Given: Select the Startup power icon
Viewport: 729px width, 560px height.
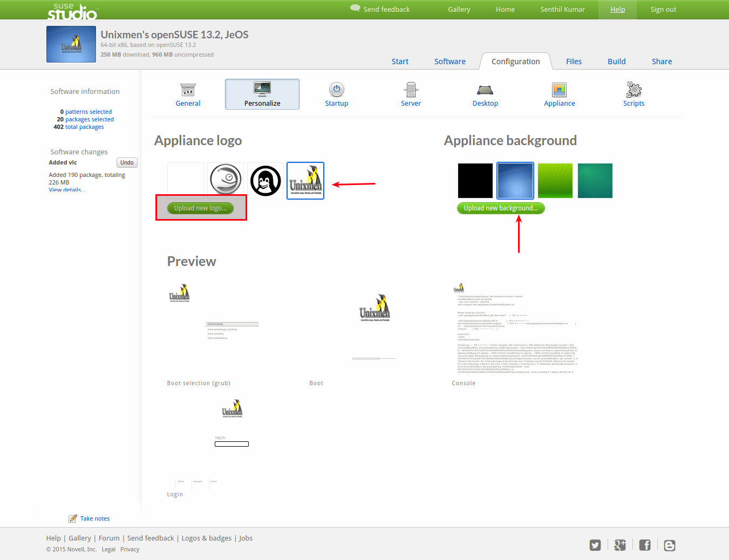Looking at the screenshot, I should click(x=337, y=90).
